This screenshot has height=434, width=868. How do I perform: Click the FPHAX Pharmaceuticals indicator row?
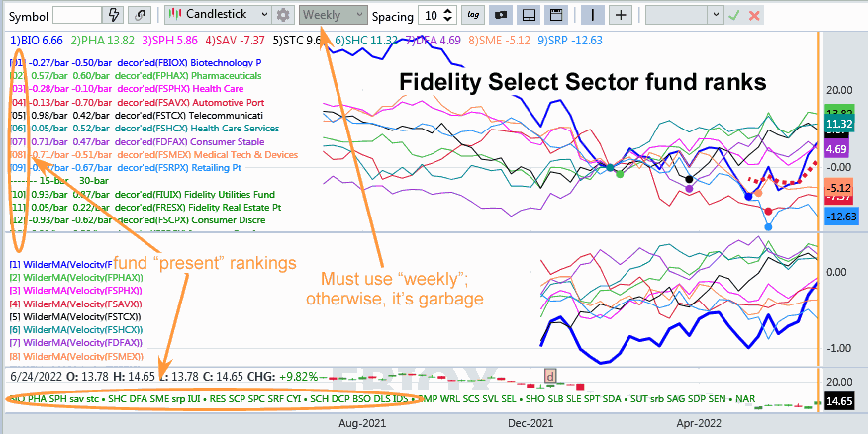pos(136,76)
